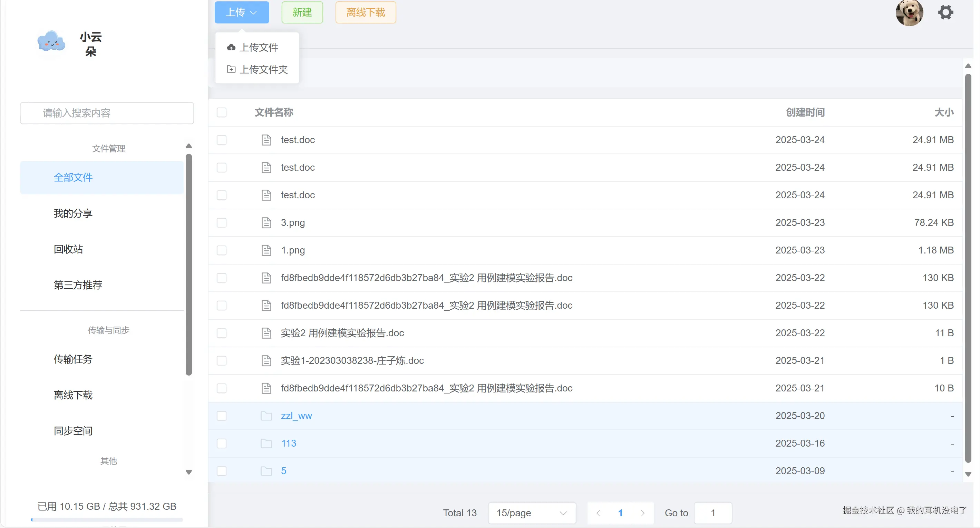Choose 上传文件夹 from the upload menu

263,69
